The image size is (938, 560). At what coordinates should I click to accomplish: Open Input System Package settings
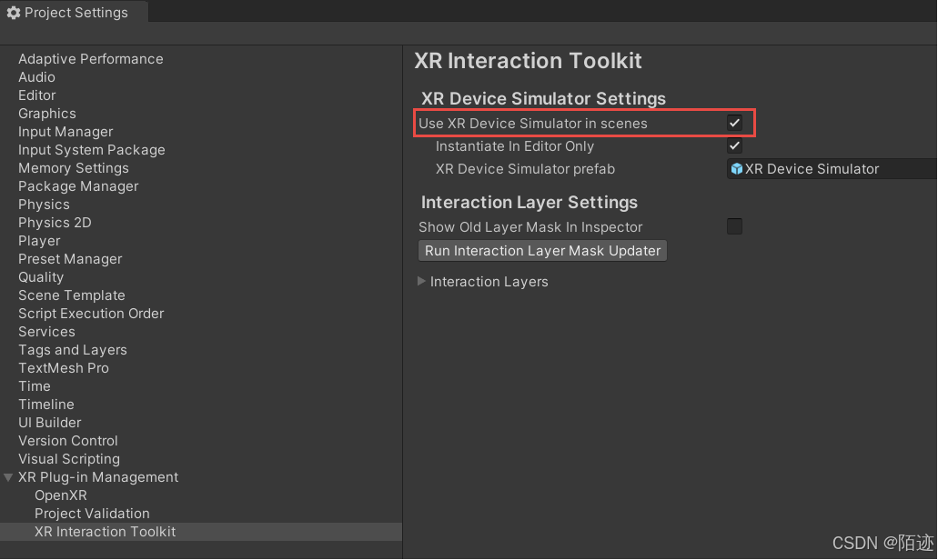[92, 150]
